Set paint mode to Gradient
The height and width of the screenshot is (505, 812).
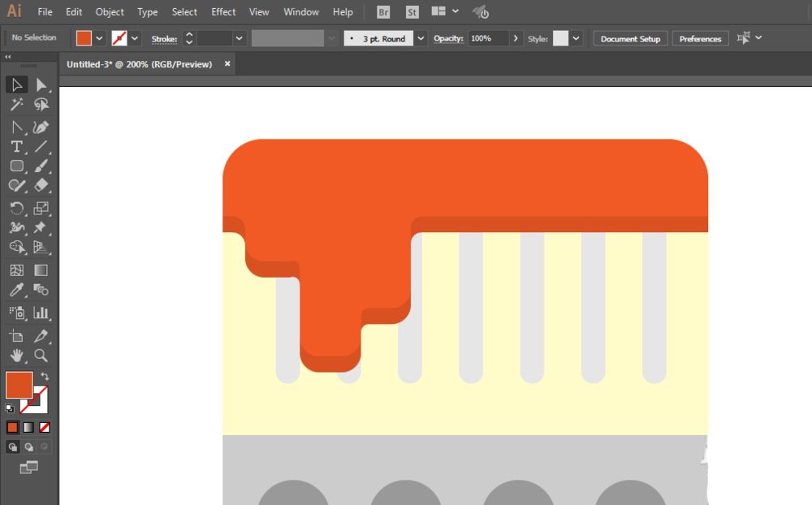pyautogui.click(x=28, y=427)
